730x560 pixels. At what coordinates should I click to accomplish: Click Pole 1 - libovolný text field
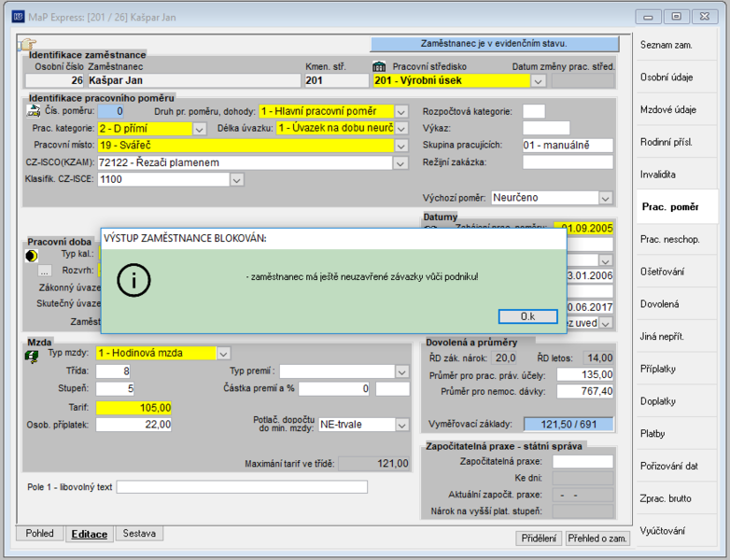pos(242,487)
